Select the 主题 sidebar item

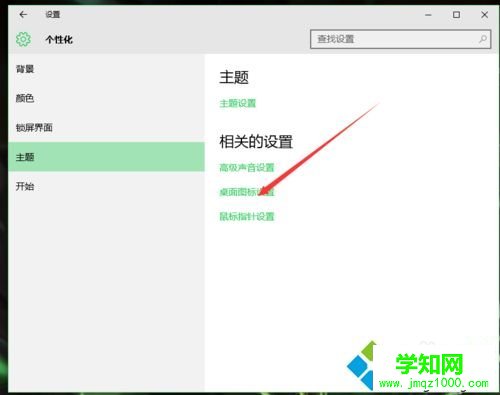coord(106,157)
